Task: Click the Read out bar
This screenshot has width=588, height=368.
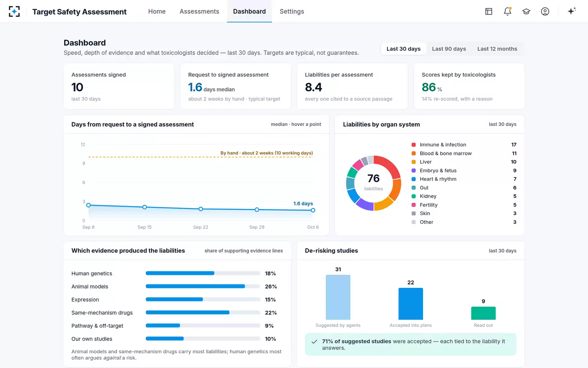Action: (483, 313)
